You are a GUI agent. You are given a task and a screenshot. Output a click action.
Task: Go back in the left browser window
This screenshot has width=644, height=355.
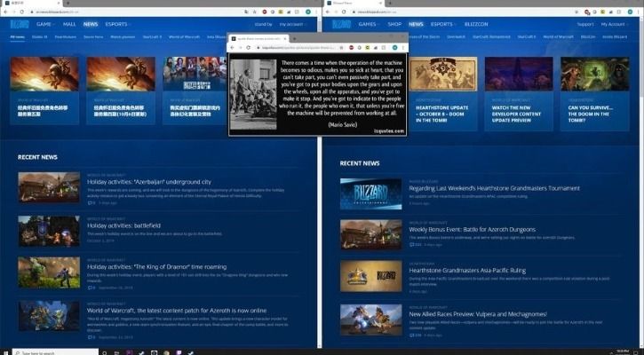5,12
